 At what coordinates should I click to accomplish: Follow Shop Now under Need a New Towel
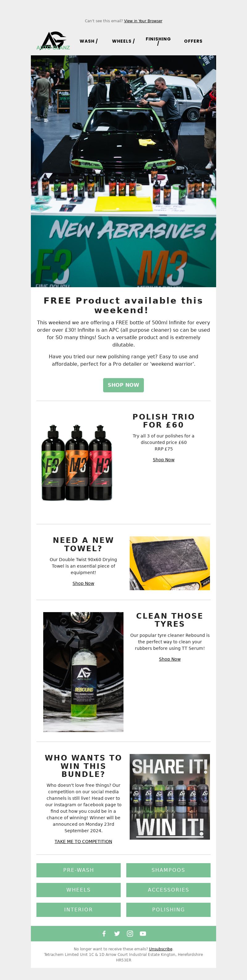83,583
